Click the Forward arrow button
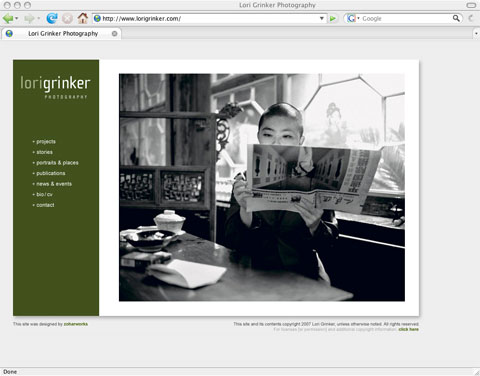The image size is (480, 376). 29,18
